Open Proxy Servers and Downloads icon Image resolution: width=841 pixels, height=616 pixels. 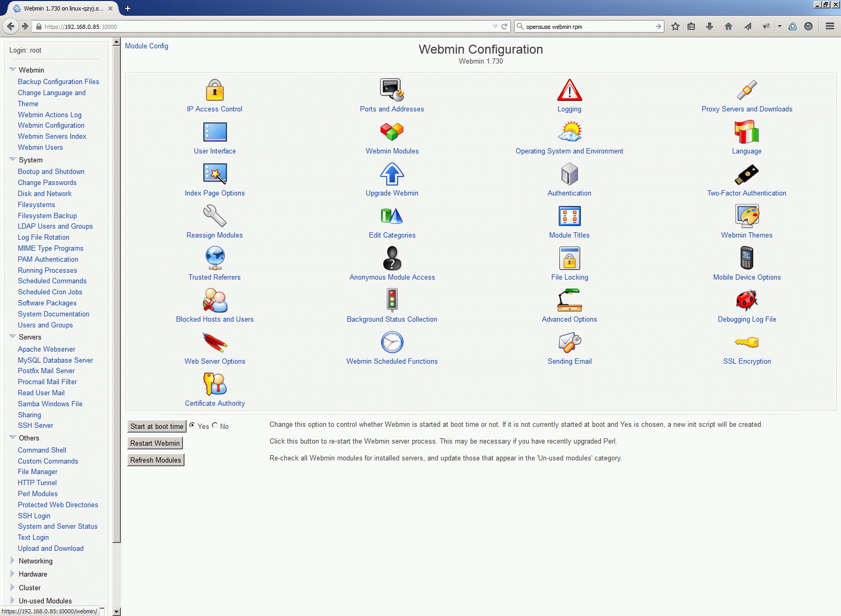point(746,90)
